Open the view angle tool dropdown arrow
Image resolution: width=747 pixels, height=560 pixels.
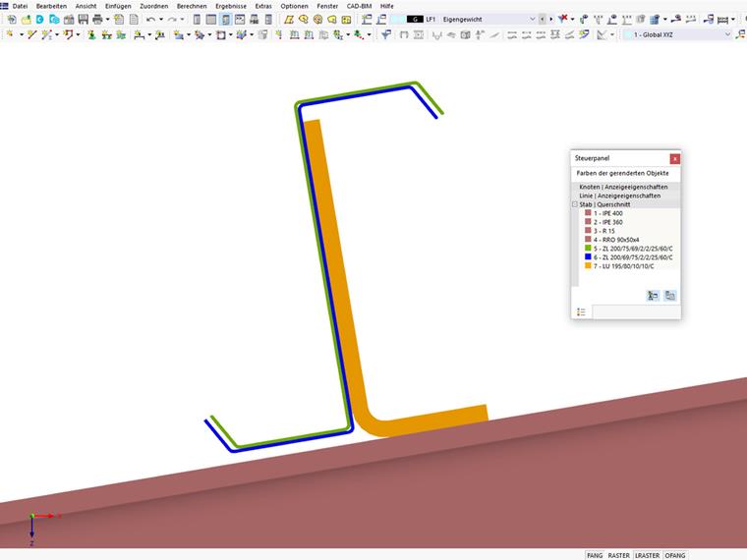[612, 34]
